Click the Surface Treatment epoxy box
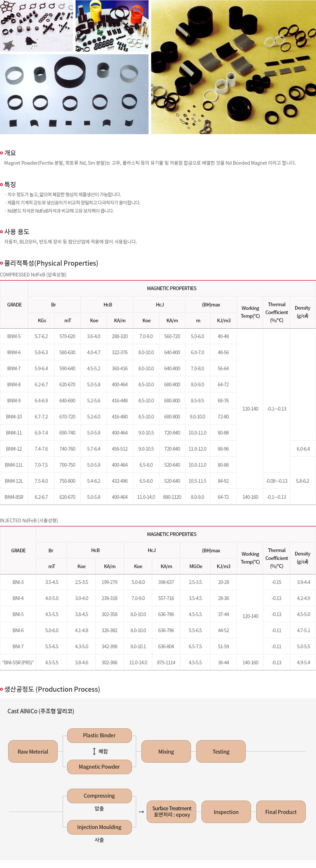This screenshot has width=316, height=868. point(171,812)
